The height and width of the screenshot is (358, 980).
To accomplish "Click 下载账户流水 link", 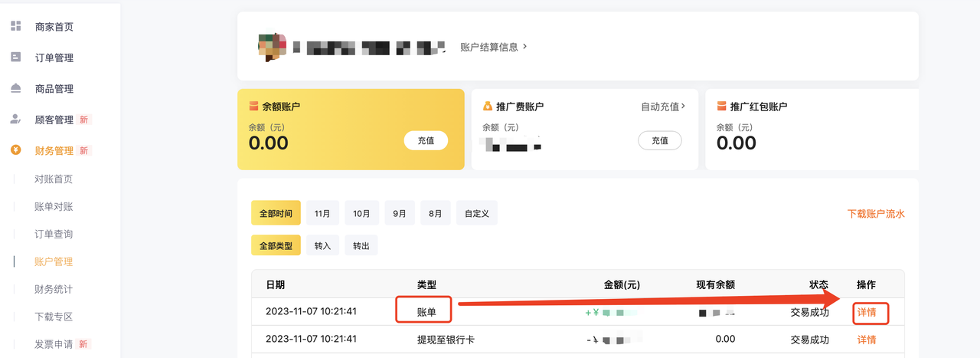I will click(x=876, y=214).
